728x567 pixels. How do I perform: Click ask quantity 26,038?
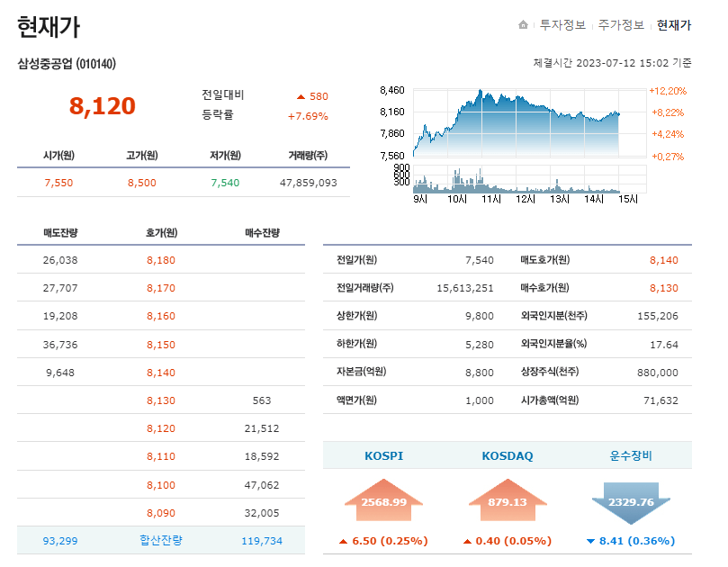60,260
